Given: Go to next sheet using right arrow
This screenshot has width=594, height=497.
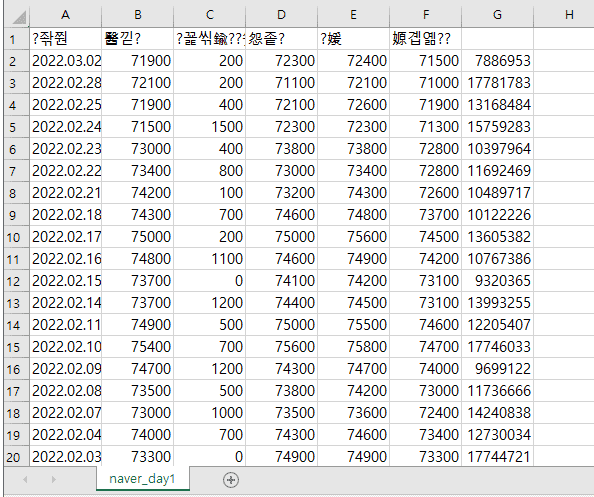Looking at the screenshot, I should pyautogui.click(x=53, y=480).
